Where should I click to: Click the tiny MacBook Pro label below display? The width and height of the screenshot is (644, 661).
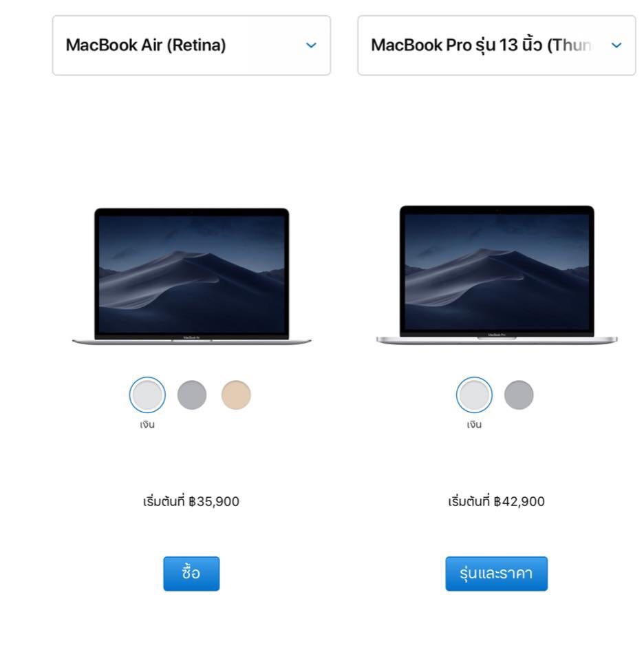pyautogui.click(x=497, y=335)
